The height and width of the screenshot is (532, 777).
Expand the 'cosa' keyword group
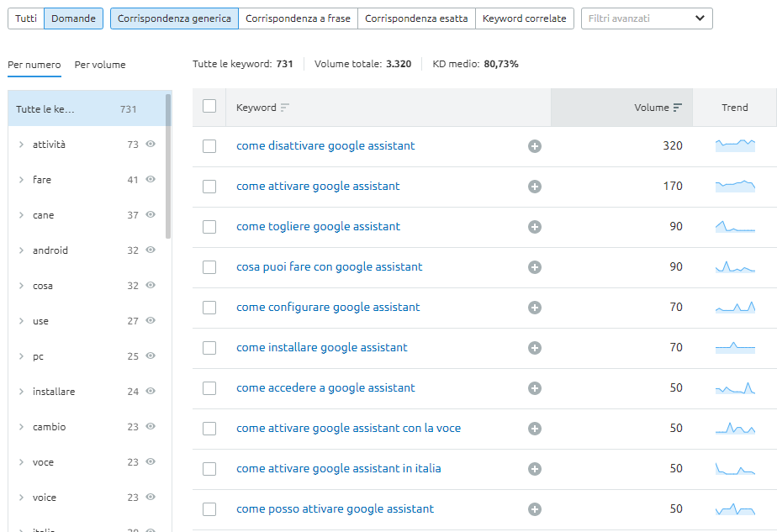pos(21,286)
